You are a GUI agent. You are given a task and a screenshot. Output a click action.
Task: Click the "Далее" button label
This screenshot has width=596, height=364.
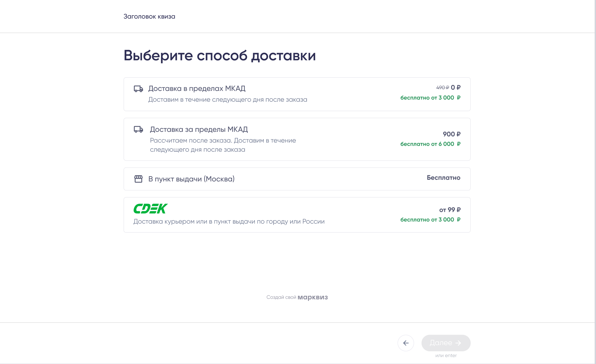pyautogui.click(x=441, y=343)
